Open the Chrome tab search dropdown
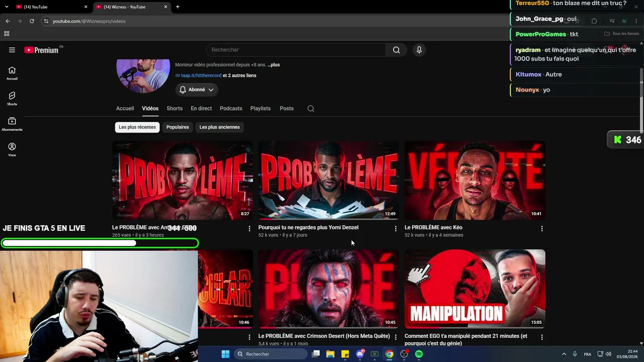Screen dimensions: 644x362 tap(7, 7)
